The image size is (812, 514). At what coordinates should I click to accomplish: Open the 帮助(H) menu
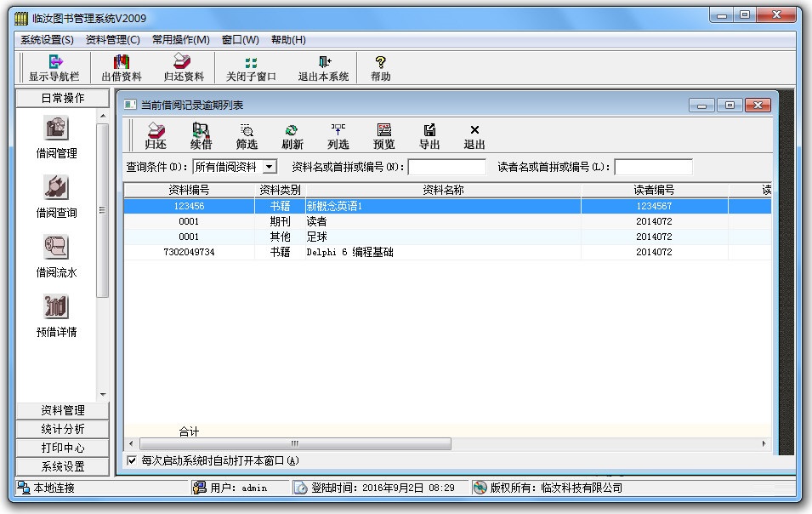pyautogui.click(x=288, y=40)
